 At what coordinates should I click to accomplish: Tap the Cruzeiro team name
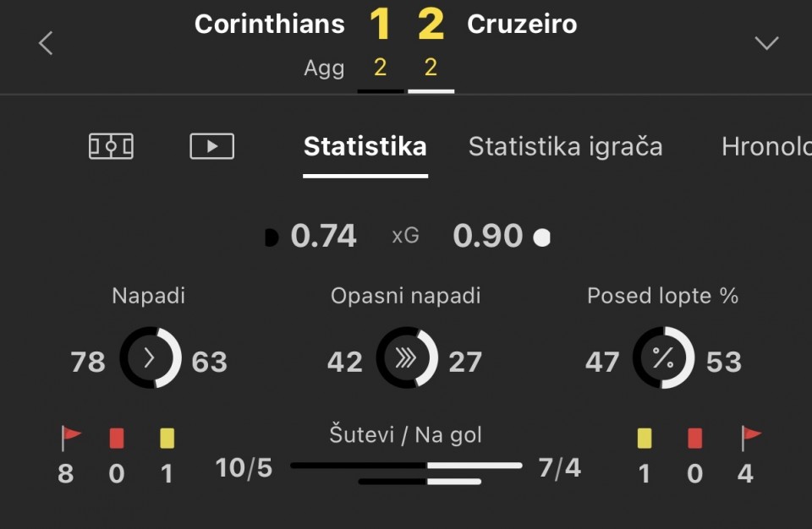click(x=522, y=25)
